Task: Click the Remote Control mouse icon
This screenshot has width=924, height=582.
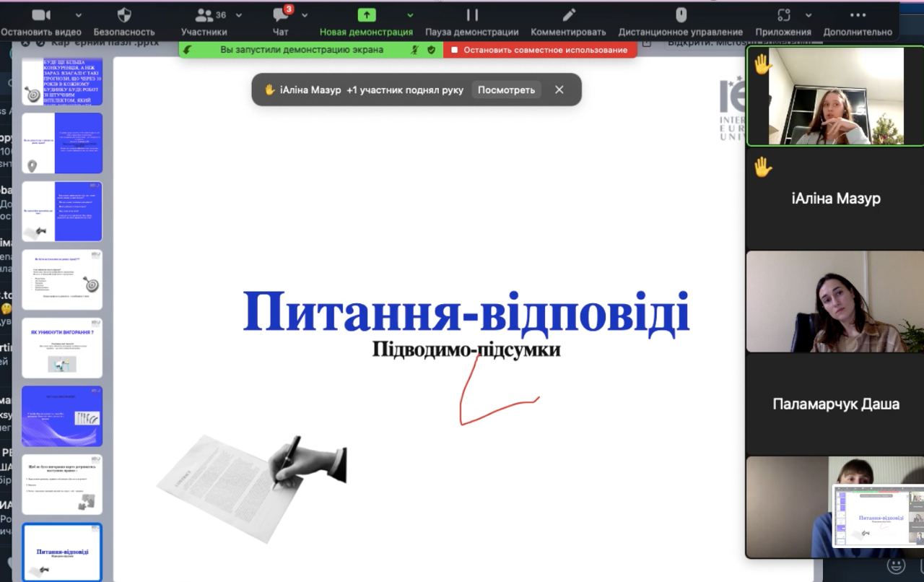Action: pos(680,15)
